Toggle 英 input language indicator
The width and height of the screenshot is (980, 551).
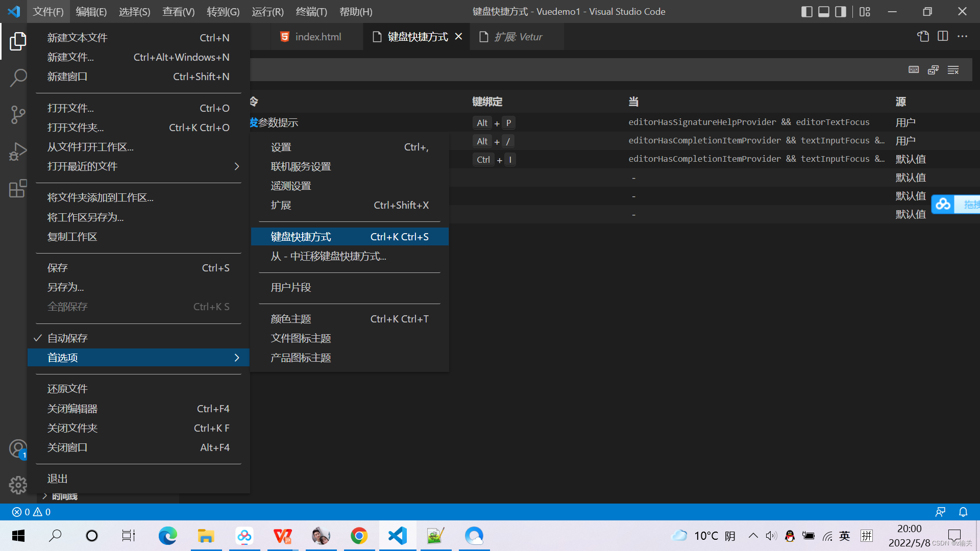pos(845,536)
